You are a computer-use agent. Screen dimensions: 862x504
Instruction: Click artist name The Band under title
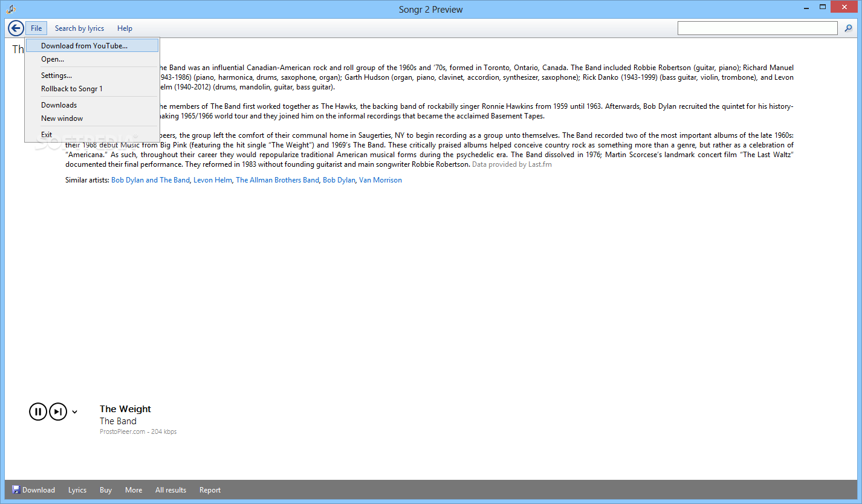click(x=118, y=421)
